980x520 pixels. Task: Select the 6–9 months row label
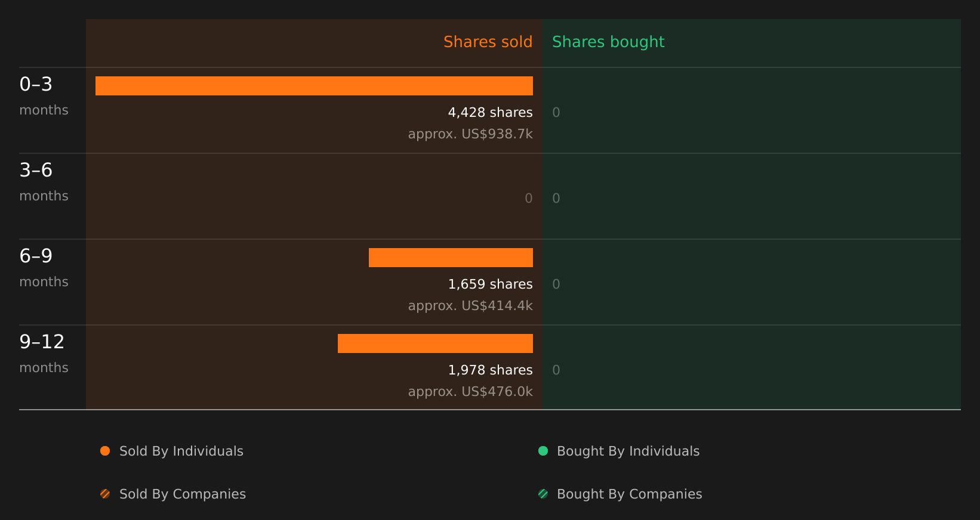[44, 268]
